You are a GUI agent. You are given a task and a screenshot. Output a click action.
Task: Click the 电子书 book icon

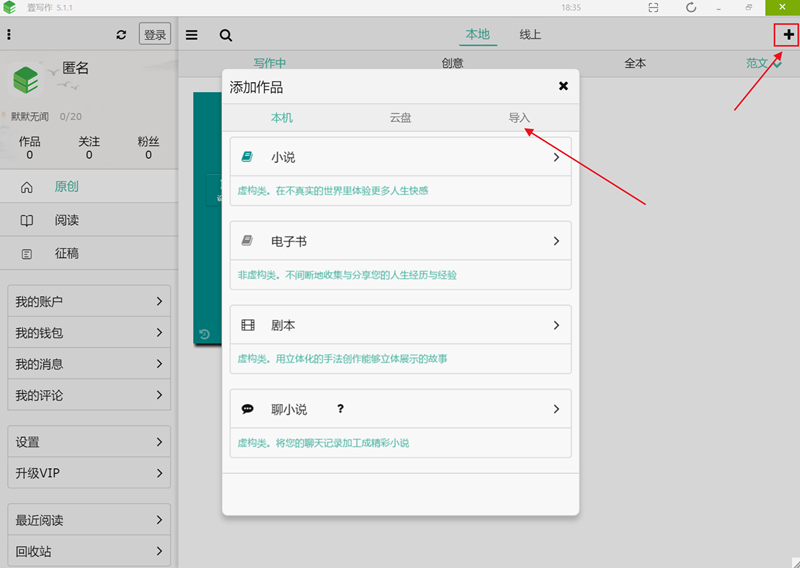(247, 240)
